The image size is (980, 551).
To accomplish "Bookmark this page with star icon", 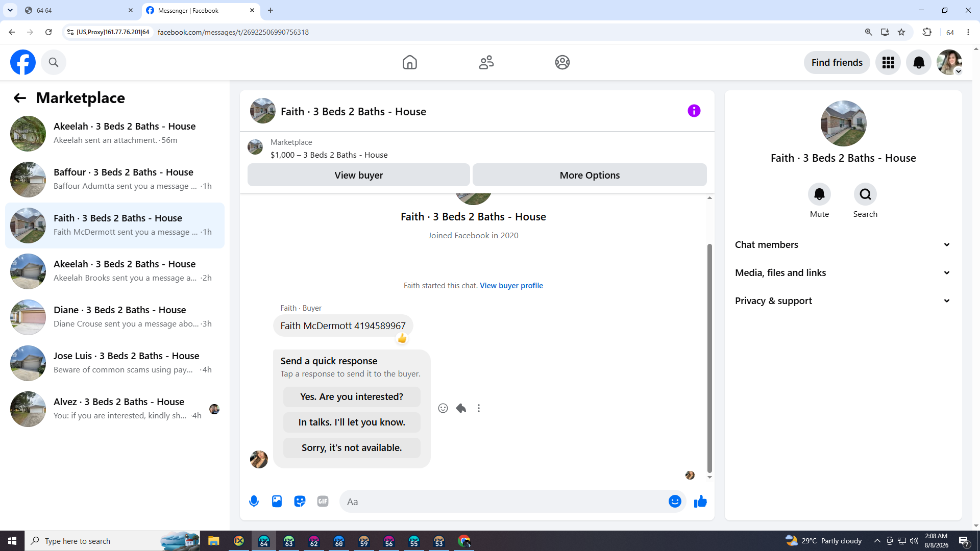I will point(901,32).
